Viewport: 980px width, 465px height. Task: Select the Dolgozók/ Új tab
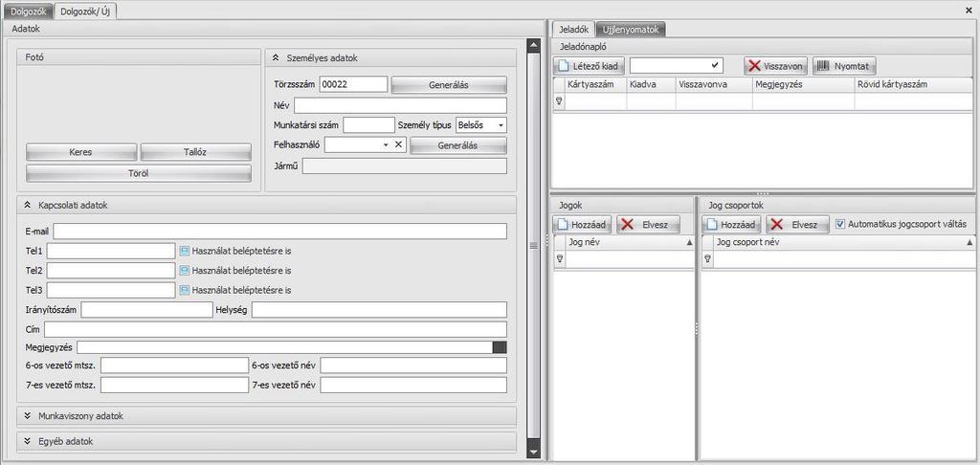[86, 11]
